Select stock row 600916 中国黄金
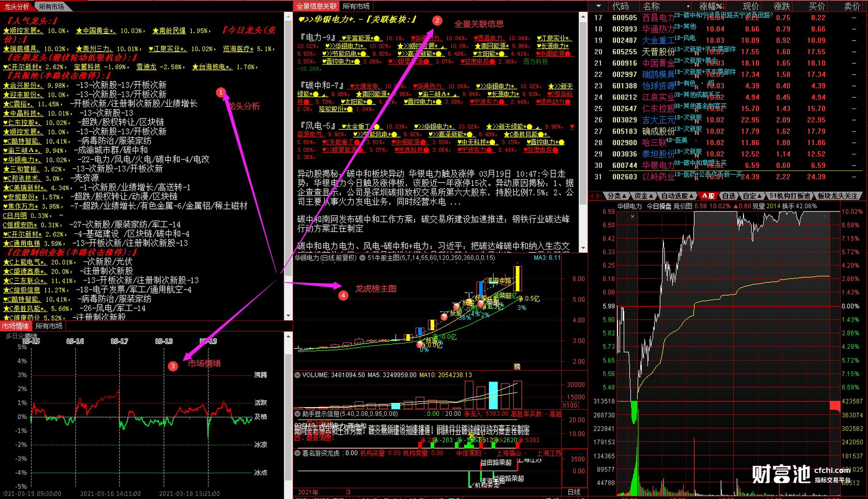The image size is (868, 499). pos(728,63)
